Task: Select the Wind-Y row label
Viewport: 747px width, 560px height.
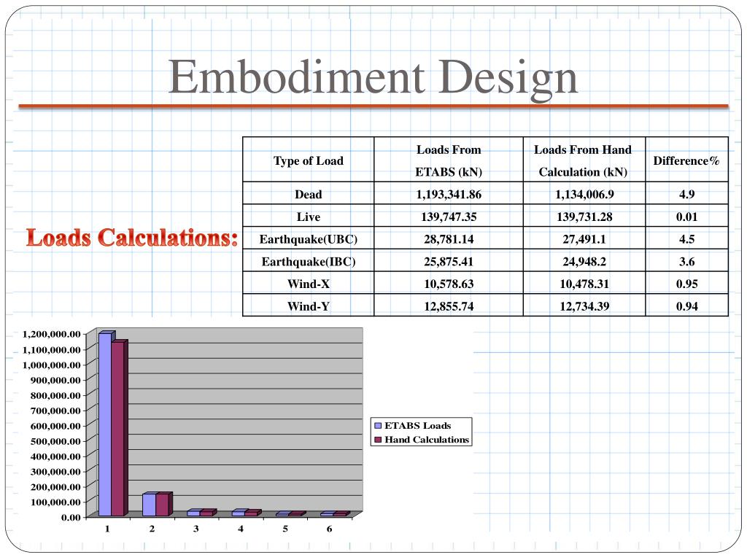Action: pyautogui.click(x=309, y=306)
